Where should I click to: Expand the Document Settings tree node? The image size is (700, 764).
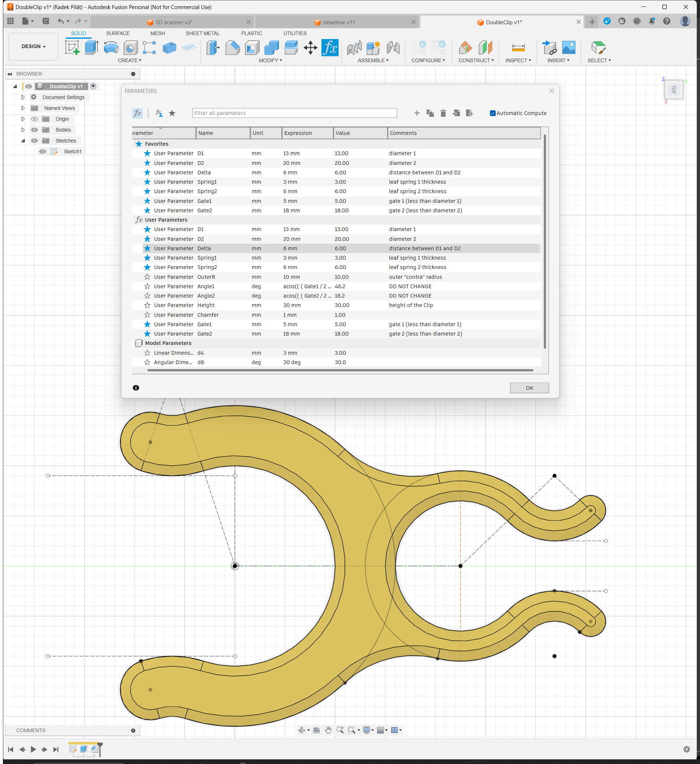[x=23, y=97]
